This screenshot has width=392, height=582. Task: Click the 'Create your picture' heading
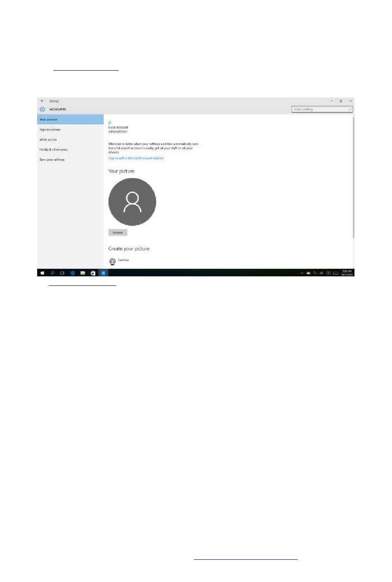click(129, 249)
